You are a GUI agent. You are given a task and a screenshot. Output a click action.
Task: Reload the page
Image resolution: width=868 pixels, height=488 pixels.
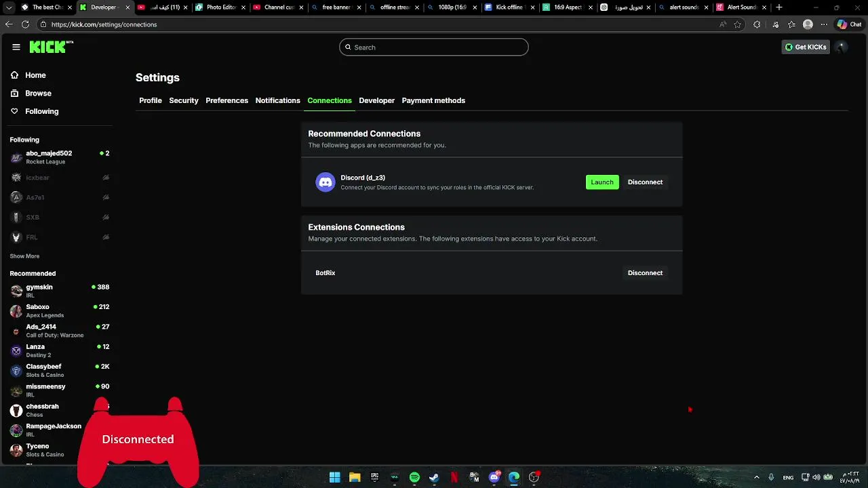(25, 24)
